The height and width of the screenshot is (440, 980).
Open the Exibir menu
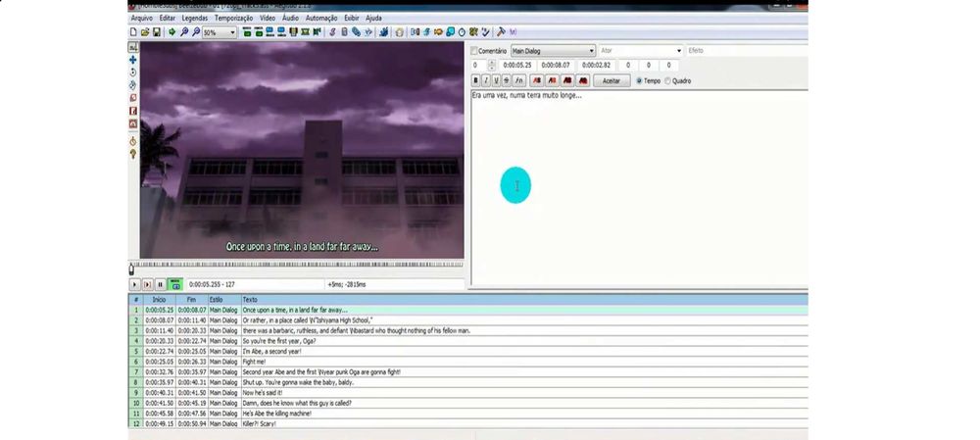pos(352,18)
